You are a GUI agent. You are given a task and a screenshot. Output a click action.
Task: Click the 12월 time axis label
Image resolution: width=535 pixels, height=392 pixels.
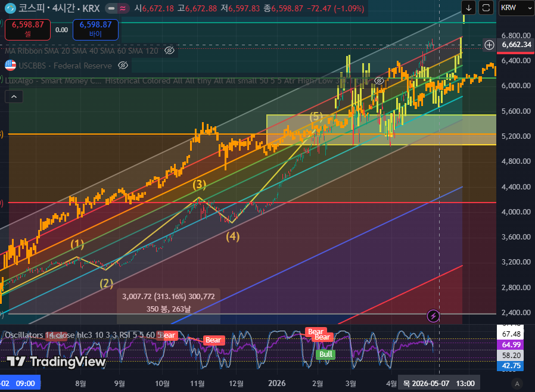tap(236, 384)
